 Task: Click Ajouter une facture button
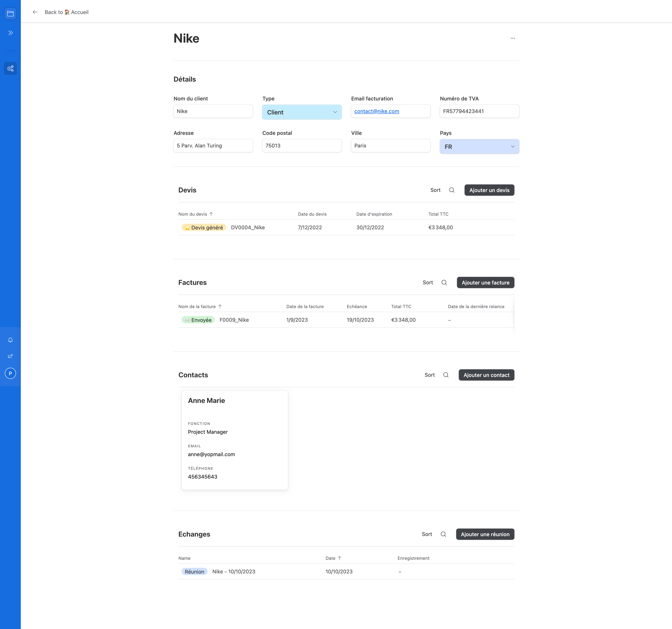pyautogui.click(x=485, y=282)
